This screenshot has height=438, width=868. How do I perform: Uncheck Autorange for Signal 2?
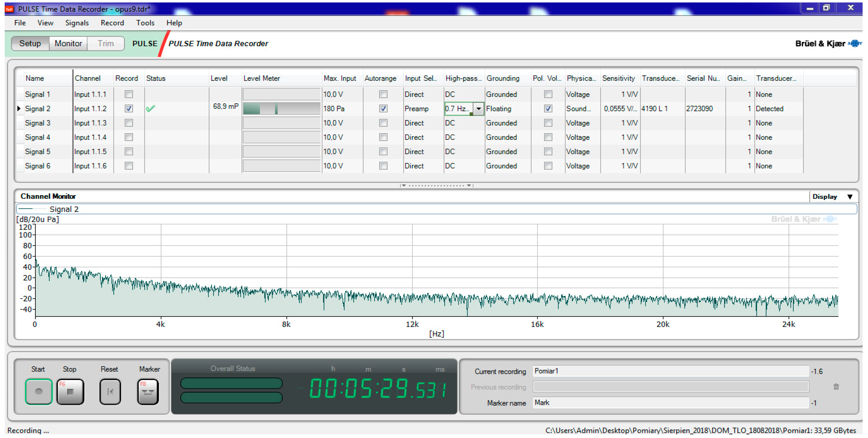point(383,108)
